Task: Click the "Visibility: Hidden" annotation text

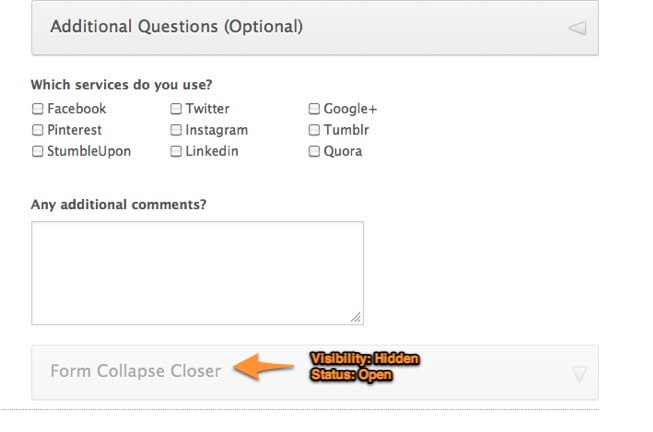Action: 364,359
